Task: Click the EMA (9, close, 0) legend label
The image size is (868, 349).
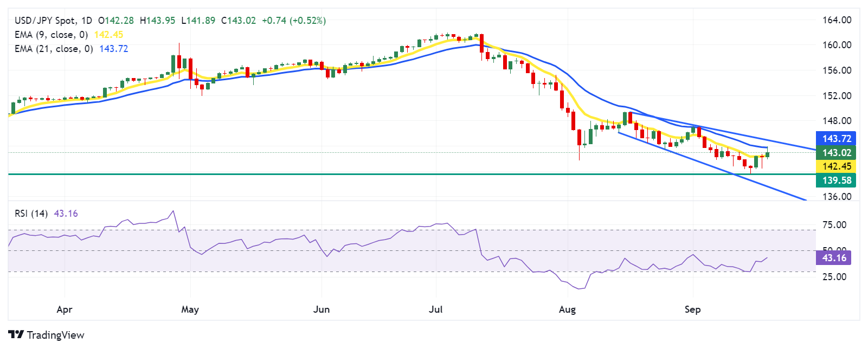Action: coord(51,35)
